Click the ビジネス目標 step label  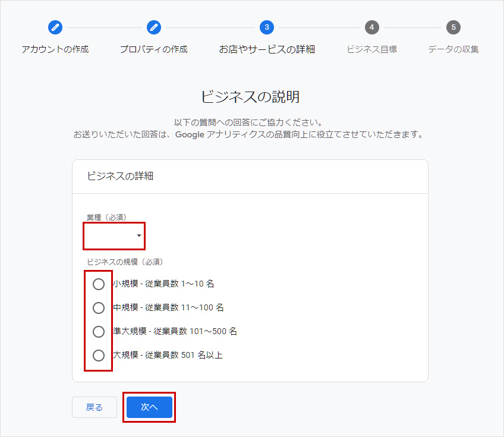point(371,49)
